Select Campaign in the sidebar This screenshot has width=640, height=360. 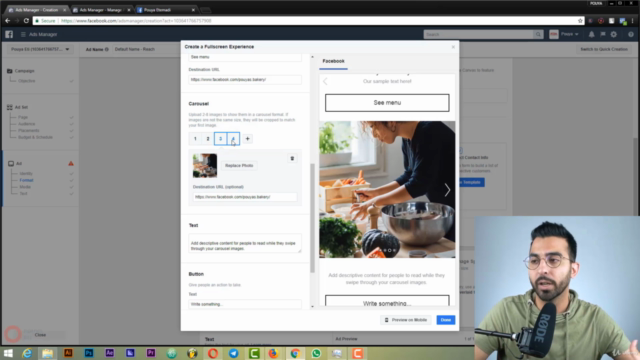[x=24, y=71]
